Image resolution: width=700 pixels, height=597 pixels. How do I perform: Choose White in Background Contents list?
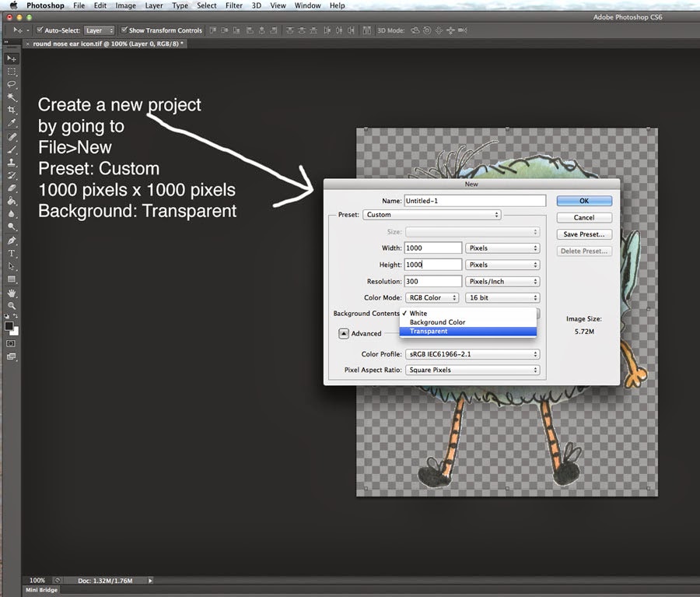pyautogui.click(x=468, y=313)
